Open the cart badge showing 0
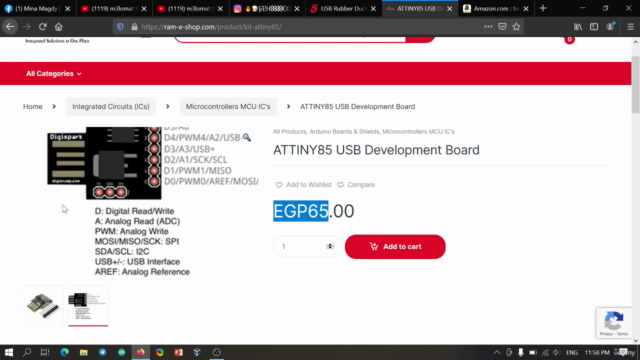Viewport: 640px width, 360px height. coord(569,40)
